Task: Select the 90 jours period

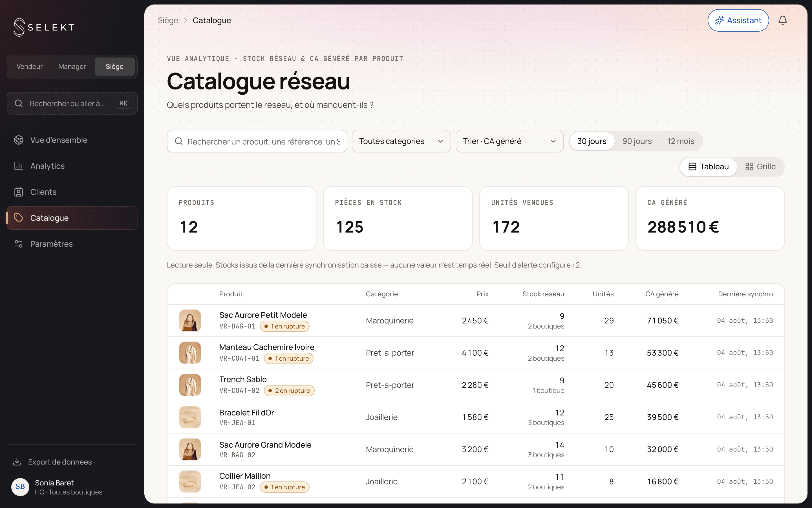Action: (637, 141)
